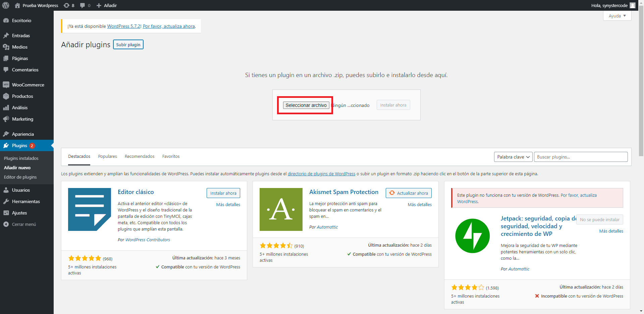The image size is (644, 314).
Task: Click the Páginas pages icon
Action: pyautogui.click(x=6, y=58)
